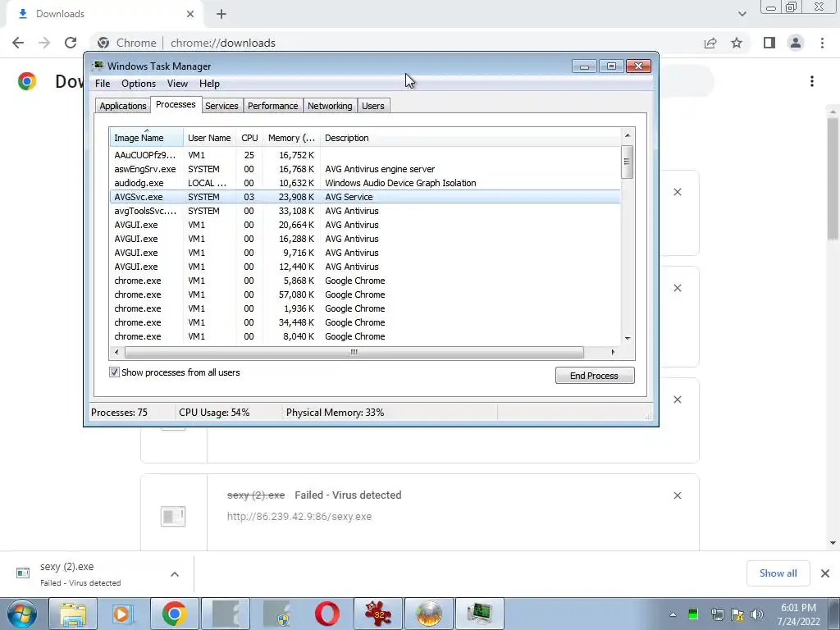Open Task Manager Options menu
The image size is (840, 630).
pos(138,84)
